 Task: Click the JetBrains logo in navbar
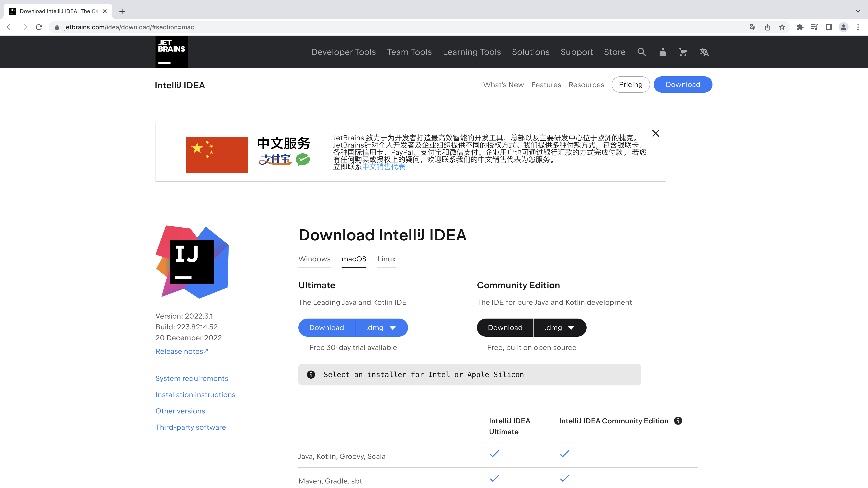171,52
